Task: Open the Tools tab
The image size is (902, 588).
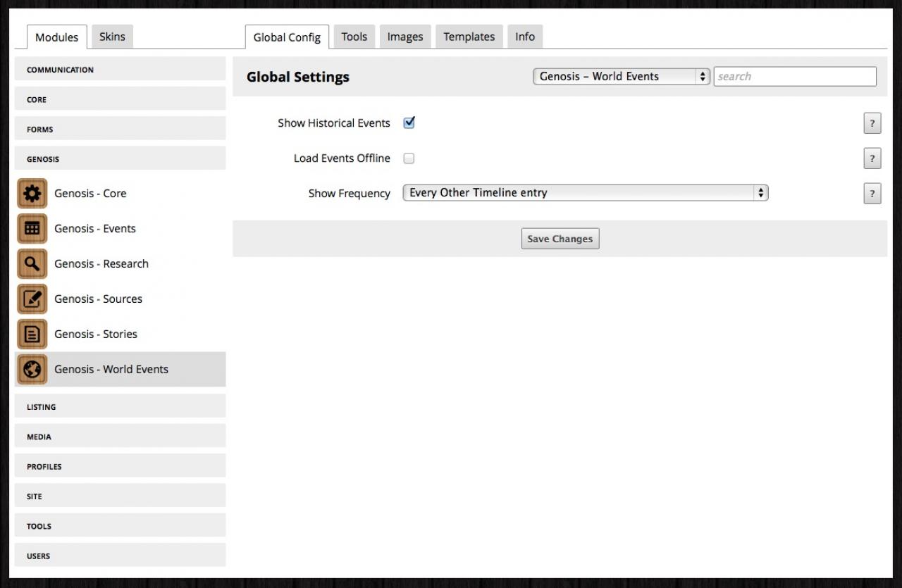Action: click(354, 37)
